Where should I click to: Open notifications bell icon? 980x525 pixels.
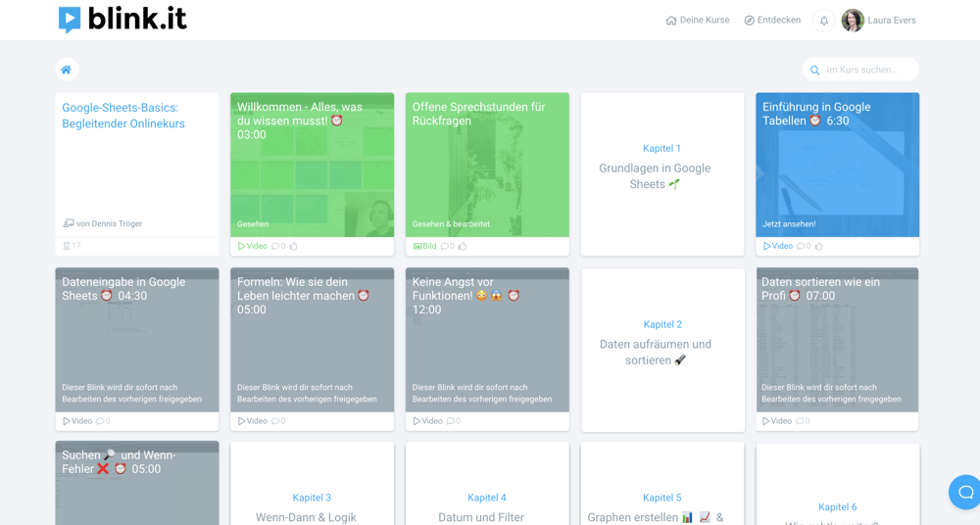click(824, 21)
